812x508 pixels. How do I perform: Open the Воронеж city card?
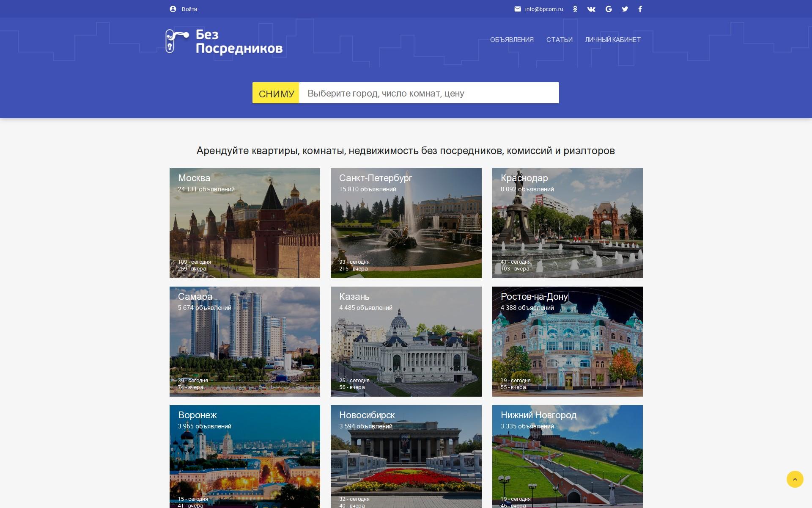tap(244, 456)
